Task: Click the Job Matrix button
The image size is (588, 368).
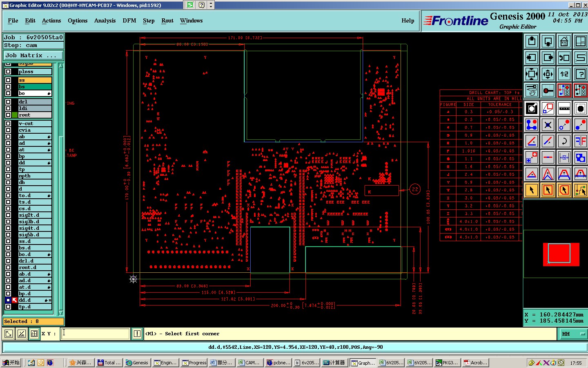Action: point(33,55)
